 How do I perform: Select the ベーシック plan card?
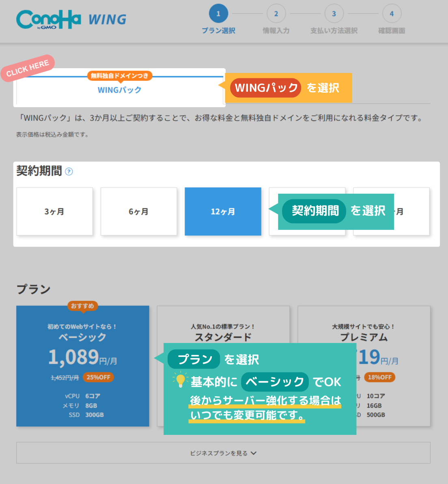[x=83, y=365]
